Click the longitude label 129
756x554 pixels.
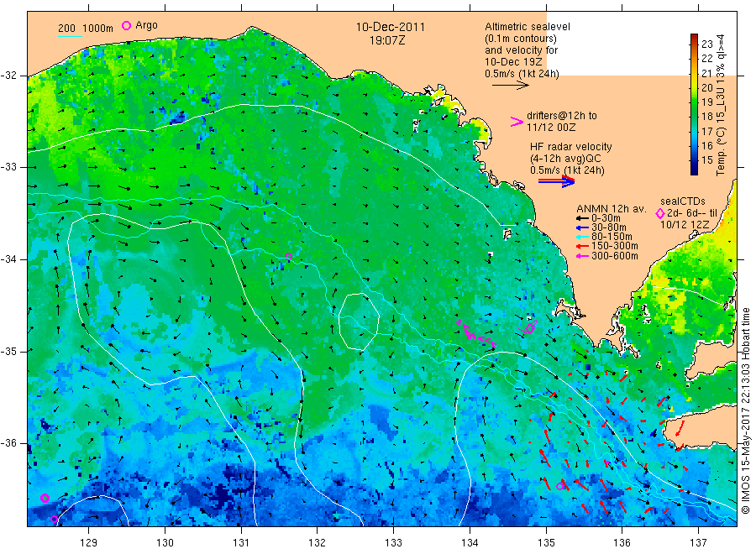tap(89, 542)
